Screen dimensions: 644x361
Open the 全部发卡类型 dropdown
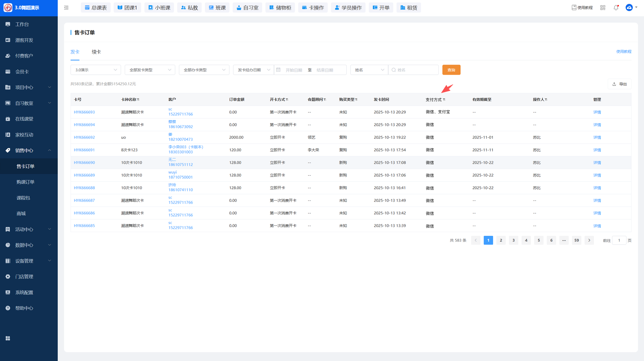150,70
